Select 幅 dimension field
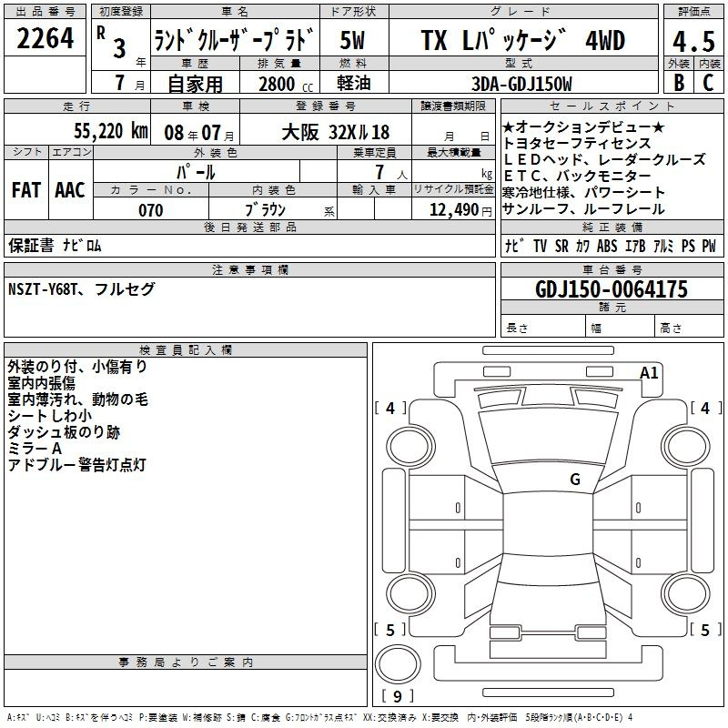 click(x=621, y=328)
